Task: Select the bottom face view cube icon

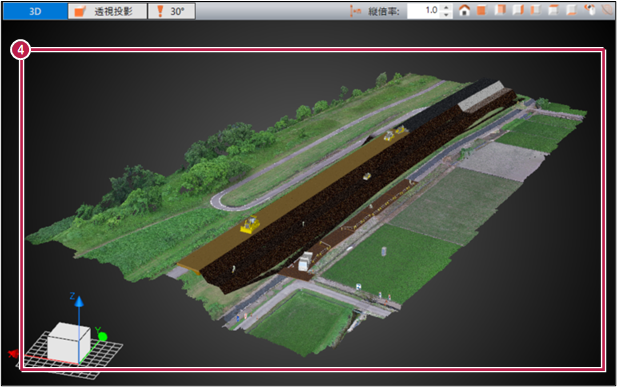Action: click(571, 10)
